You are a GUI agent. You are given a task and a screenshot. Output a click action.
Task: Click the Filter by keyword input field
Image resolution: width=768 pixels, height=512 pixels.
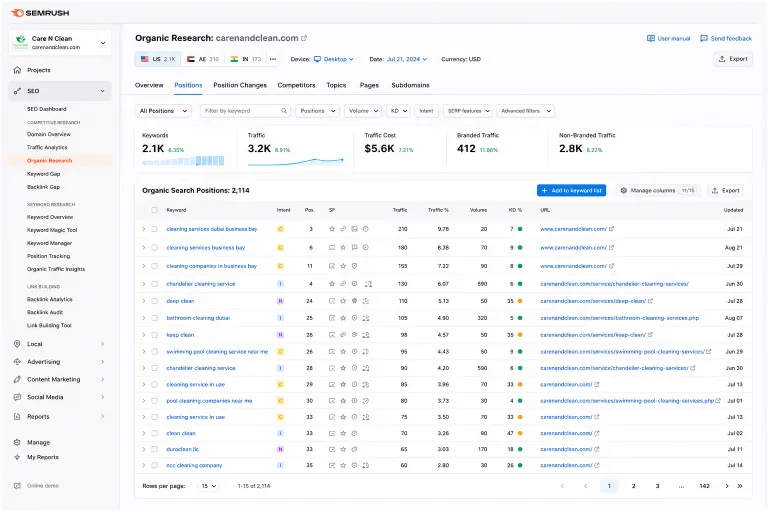245,111
